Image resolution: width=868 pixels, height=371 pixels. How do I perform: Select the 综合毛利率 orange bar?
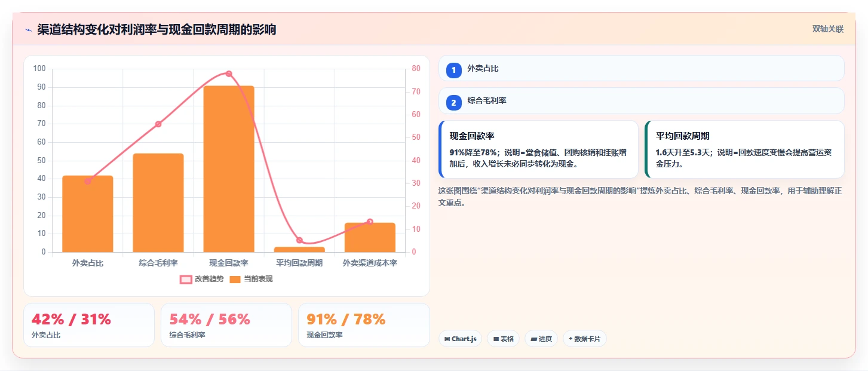tap(158, 203)
